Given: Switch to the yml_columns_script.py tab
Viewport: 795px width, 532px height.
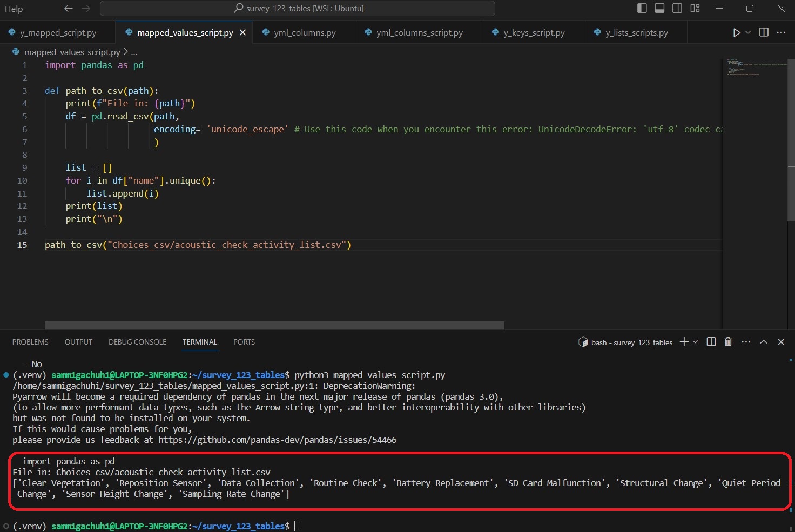Looking at the screenshot, I should (419, 32).
